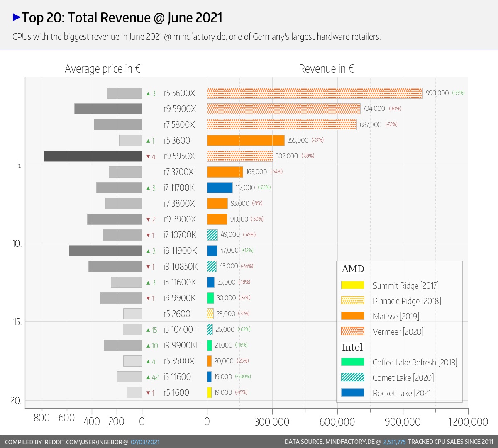The image size is (498, 448).
Task: Click the i9 10850K hatched revenue bar
Action: [x=212, y=266]
